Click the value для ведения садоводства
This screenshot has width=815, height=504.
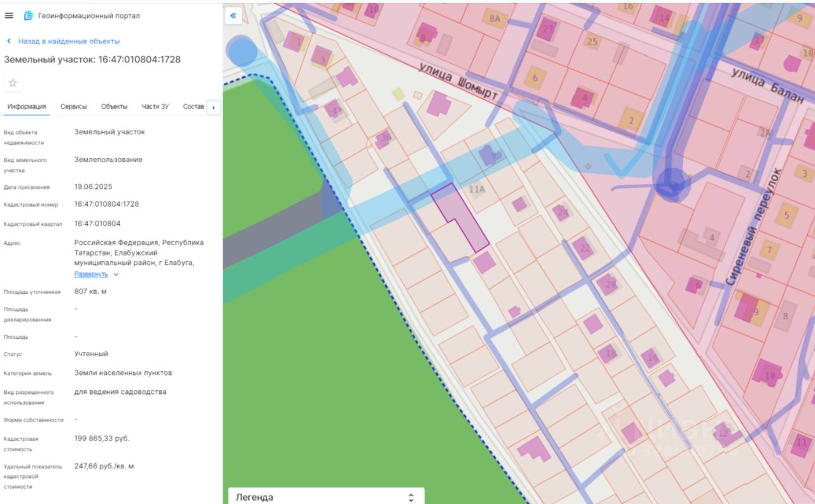coord(120,392)
